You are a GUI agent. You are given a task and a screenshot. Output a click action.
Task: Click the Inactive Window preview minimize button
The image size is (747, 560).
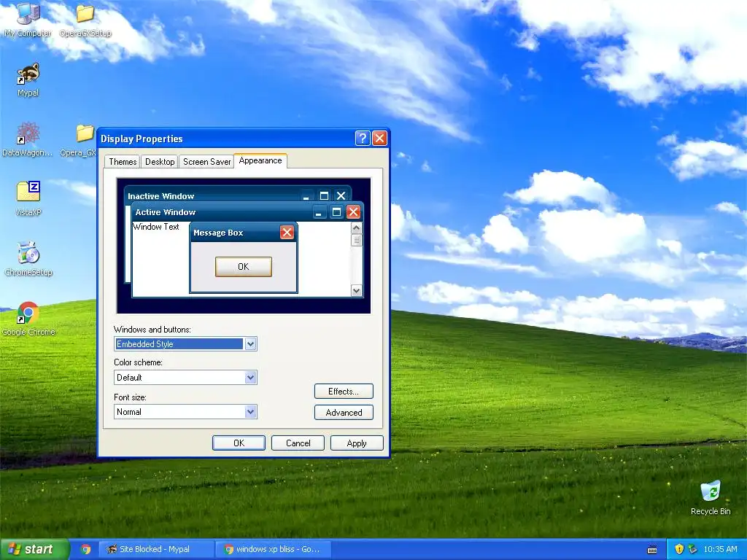coord(306,195)
